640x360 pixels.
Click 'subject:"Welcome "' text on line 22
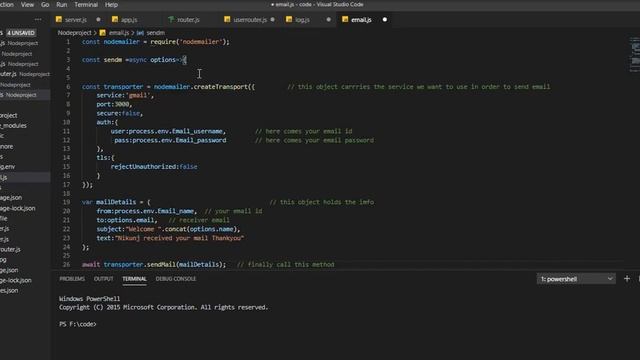coord(129,229)
